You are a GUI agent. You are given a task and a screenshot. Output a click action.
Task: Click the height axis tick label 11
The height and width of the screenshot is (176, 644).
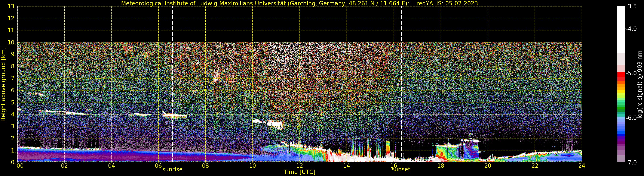pos(12,31)
